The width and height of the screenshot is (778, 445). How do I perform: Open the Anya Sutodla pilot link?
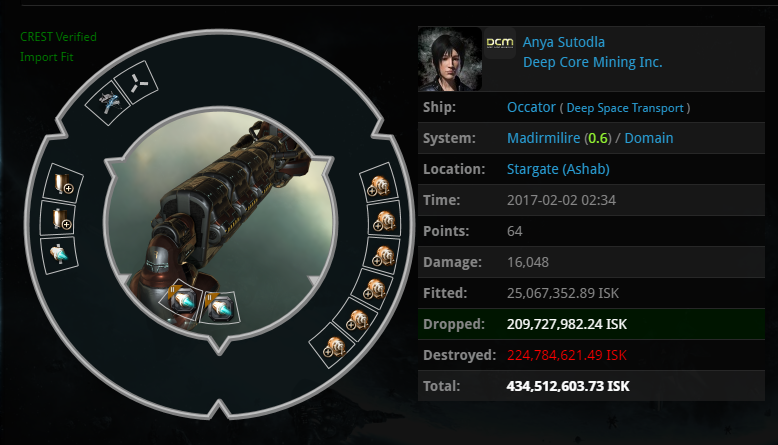[x=564, y=42]
